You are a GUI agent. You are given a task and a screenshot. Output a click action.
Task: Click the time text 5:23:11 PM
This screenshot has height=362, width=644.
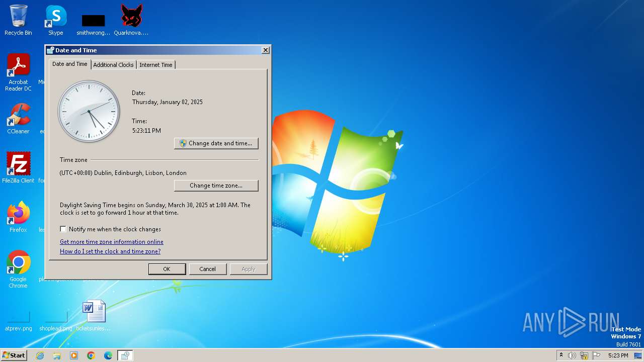coord(146,131)
